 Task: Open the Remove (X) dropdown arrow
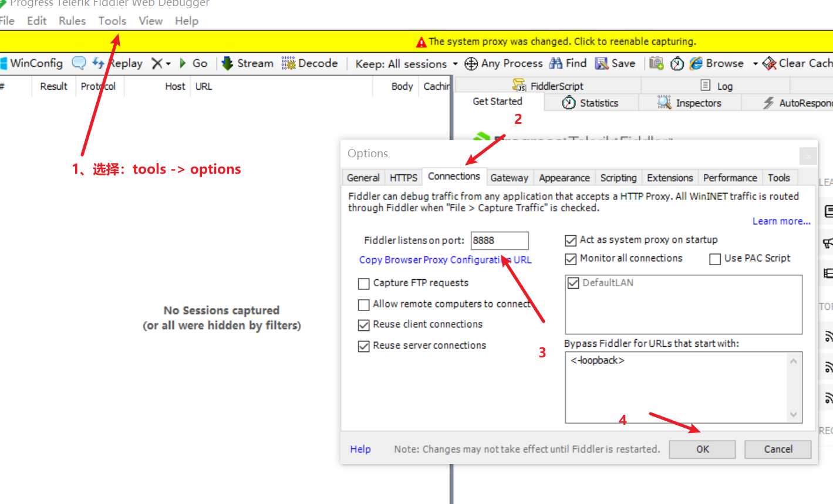point(168,64)
